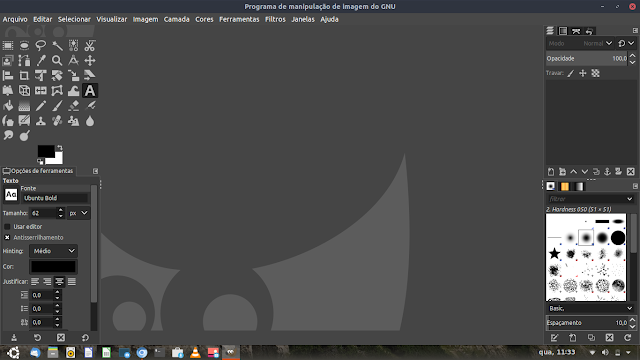Click the Ubuntu Bold font field
640x360 pixels.
[x=55, y=198]
